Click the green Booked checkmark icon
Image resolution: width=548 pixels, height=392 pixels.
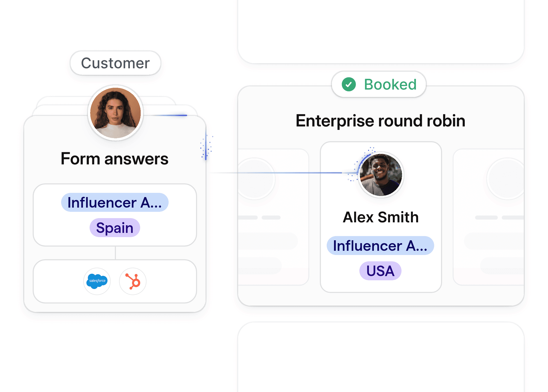coord(349,84)
